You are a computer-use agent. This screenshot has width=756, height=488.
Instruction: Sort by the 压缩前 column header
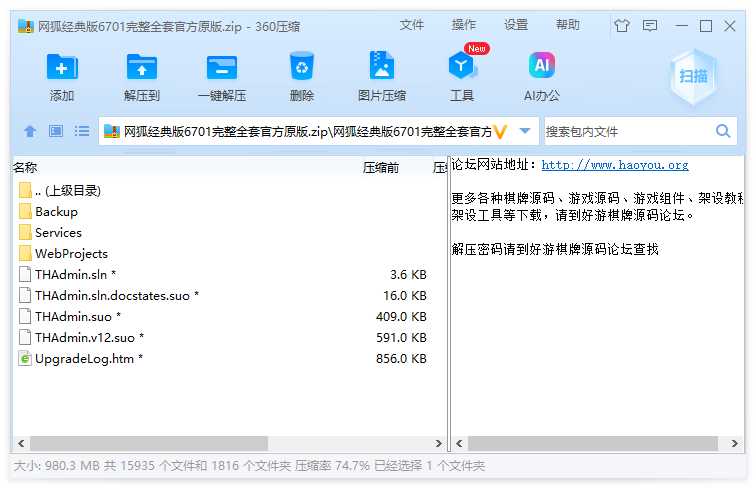[381, 168]
